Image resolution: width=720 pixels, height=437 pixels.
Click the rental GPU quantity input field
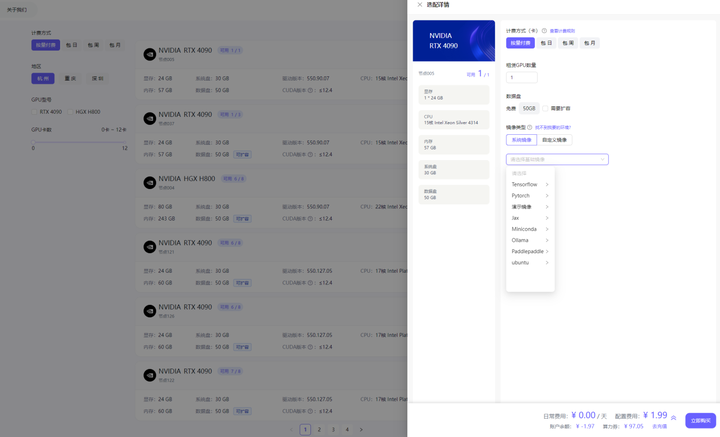[522, 77]
